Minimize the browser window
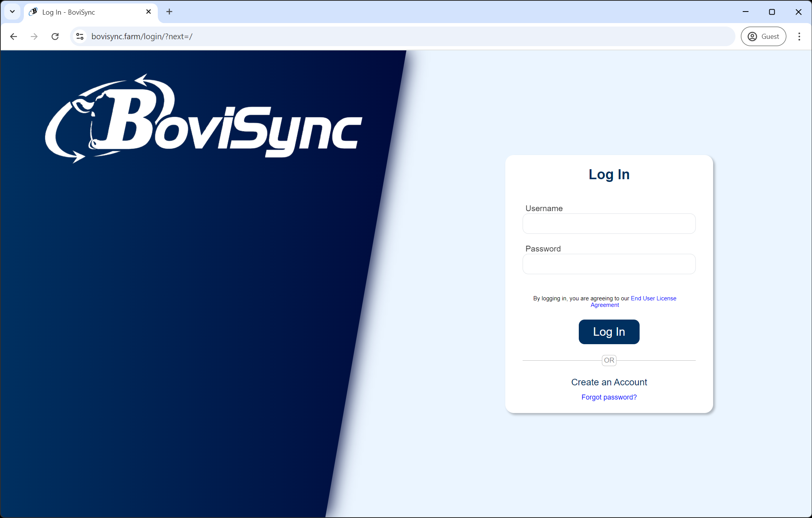Viewport: 812px width, 518px height. pos(745,12)
